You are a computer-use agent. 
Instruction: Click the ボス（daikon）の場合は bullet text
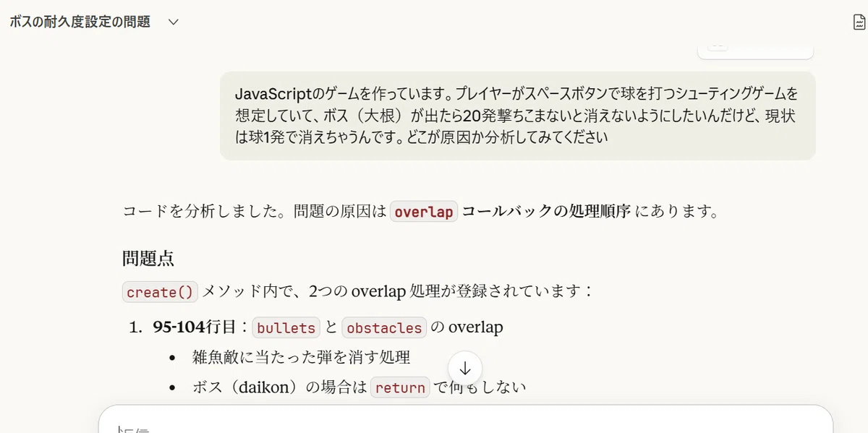coord(279,387)
